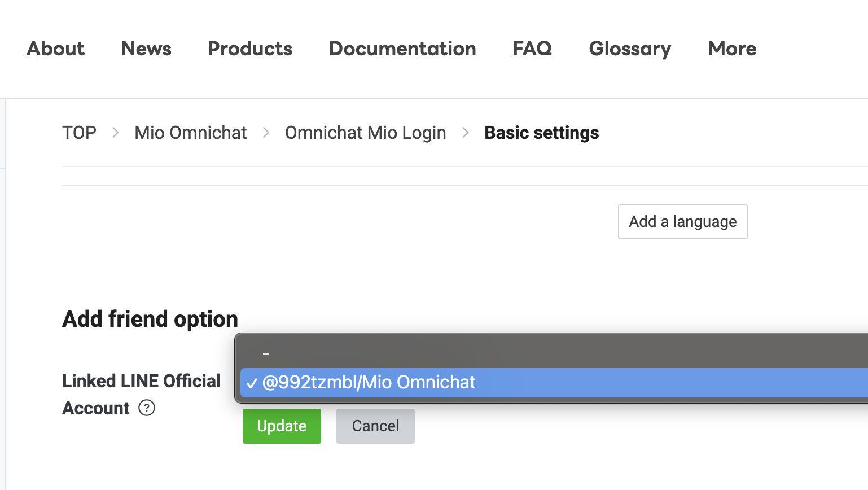Click the help icon beside Linked LINE Official Account

[147, 408]
